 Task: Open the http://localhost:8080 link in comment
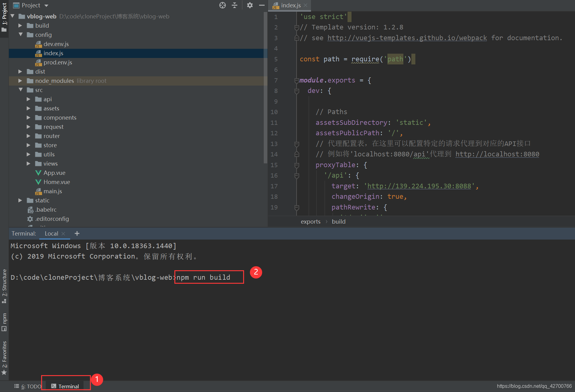tap(497, 154)
